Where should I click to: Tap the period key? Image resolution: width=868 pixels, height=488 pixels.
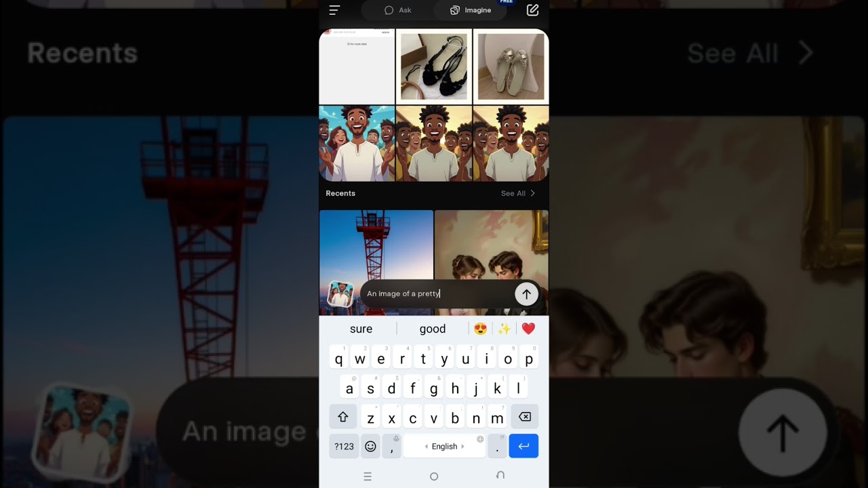click(x=497, y=446)
